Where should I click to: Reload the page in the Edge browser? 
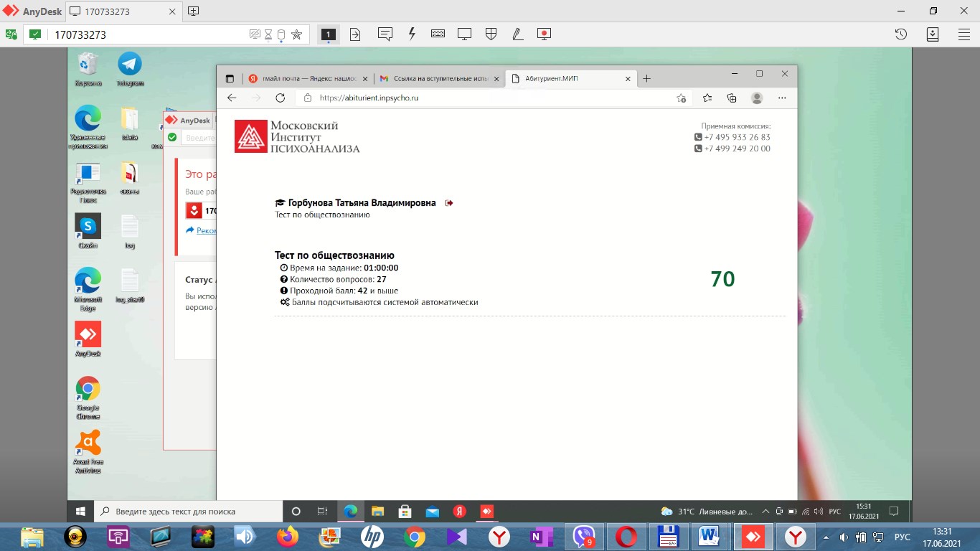pos(280,98)
